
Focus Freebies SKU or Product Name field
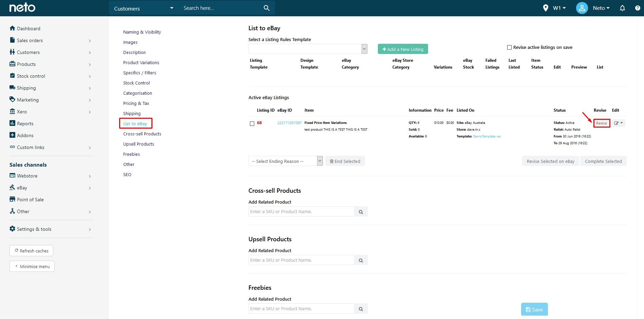pos(301,309)
